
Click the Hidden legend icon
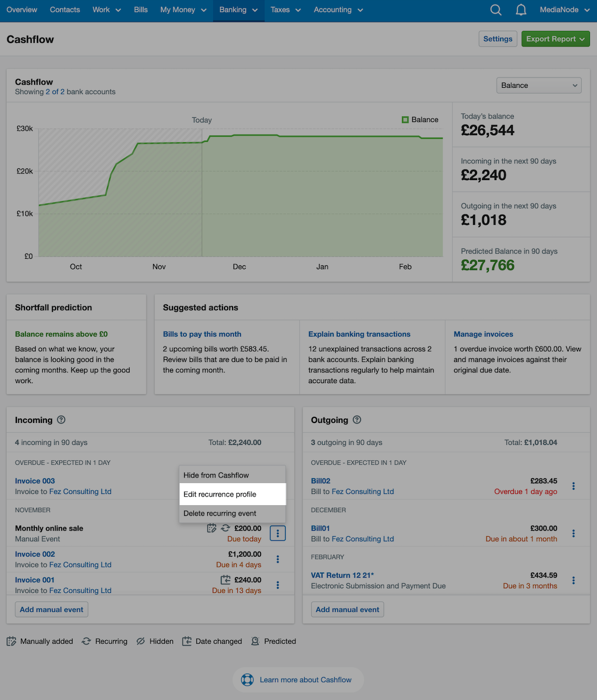point(140,641)
